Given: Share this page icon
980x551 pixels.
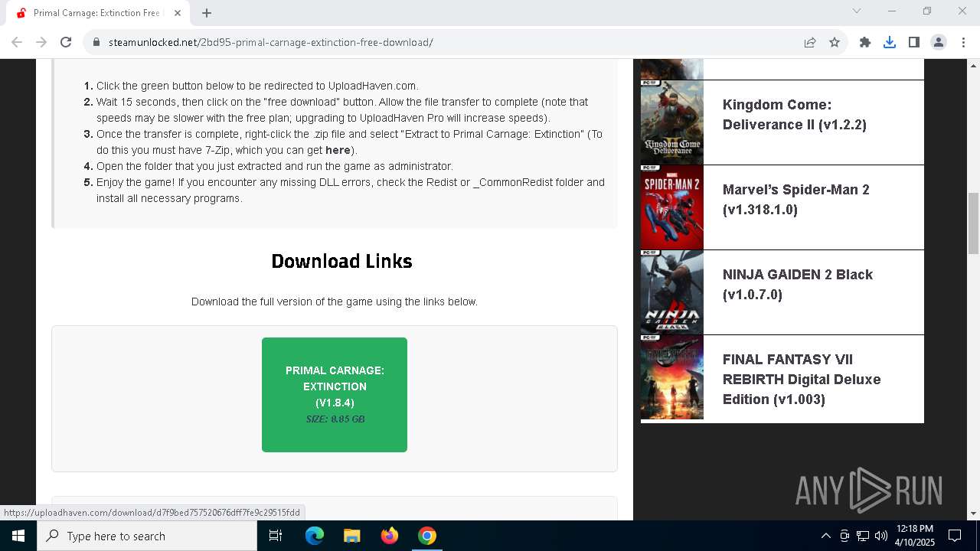Looking at the screenshot, I should tap(810, 42).
